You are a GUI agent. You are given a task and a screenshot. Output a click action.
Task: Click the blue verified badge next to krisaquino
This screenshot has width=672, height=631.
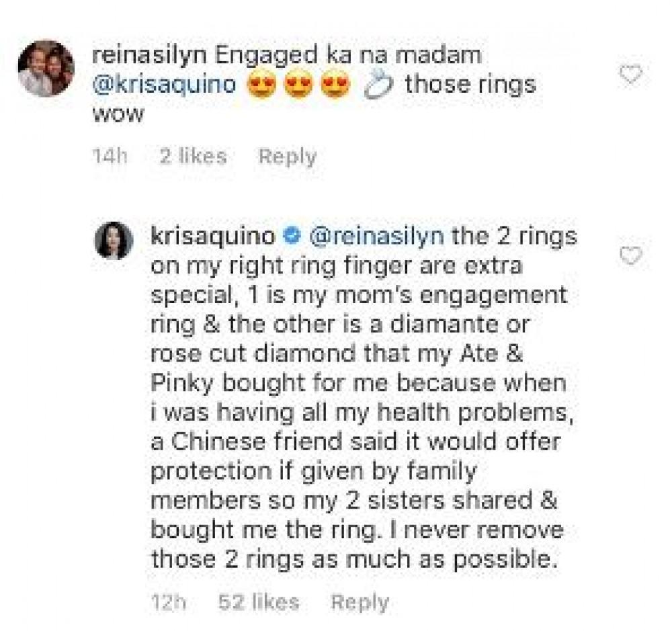coord(293,236)
